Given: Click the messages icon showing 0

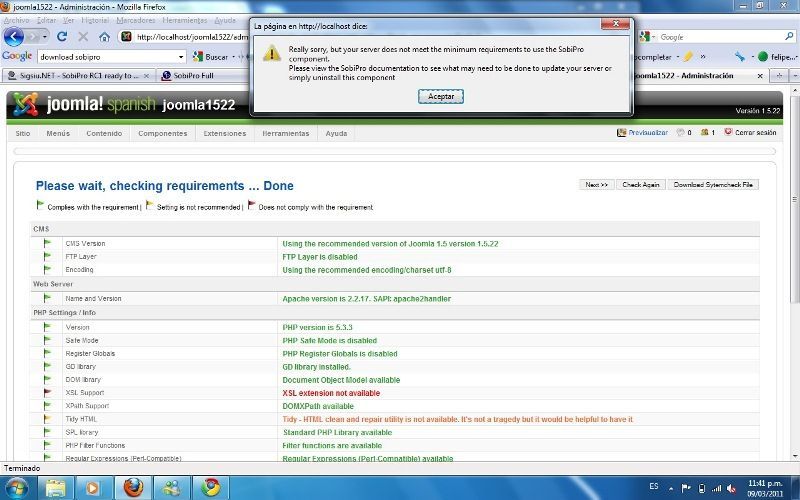Looking at the screenshot, I should pos(683,133).
